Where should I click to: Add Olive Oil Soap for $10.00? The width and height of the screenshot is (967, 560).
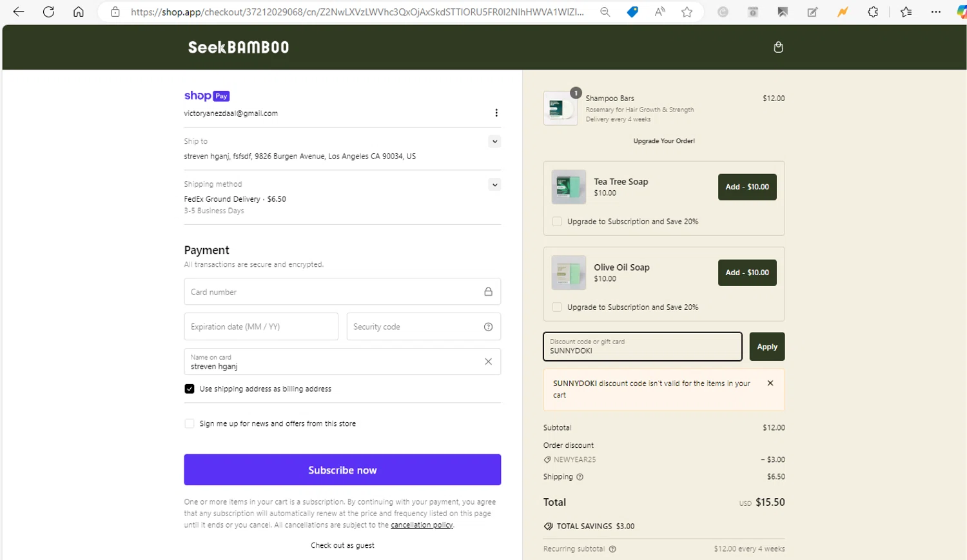[x=747, y=273]
